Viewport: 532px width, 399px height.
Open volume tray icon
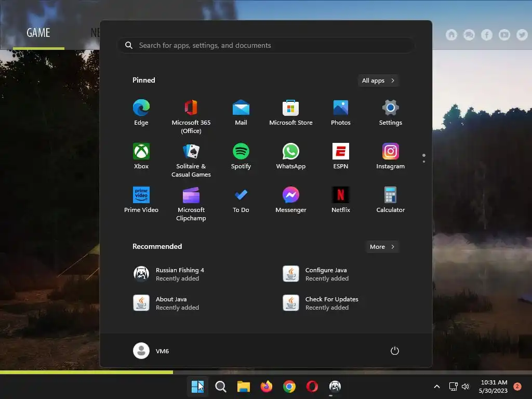(465, 387)
